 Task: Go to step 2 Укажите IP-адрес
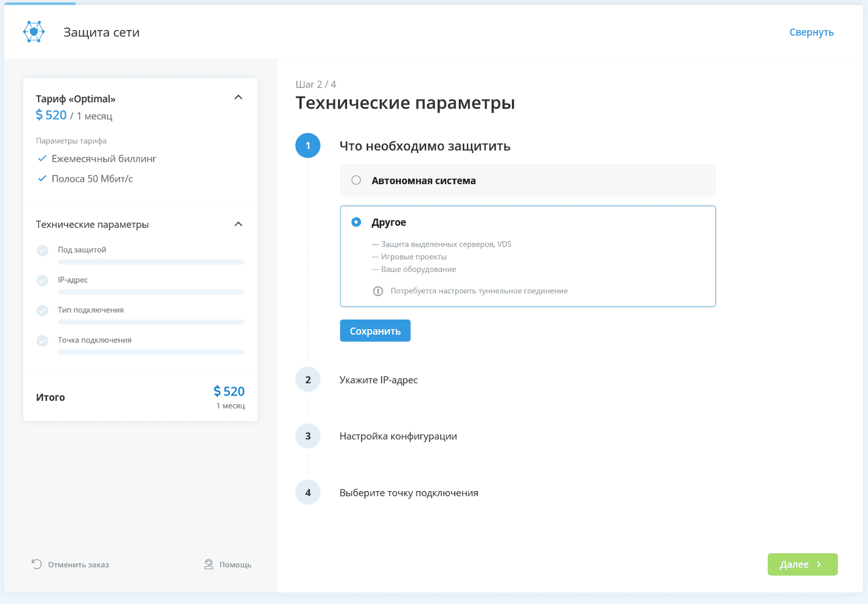pos(378,380)
